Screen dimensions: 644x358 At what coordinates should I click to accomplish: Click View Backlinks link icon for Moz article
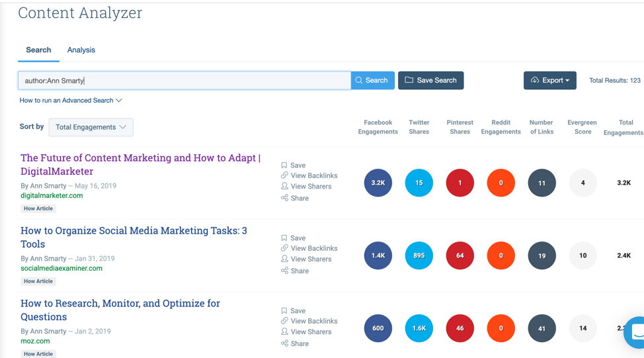[x=284, y=321]
